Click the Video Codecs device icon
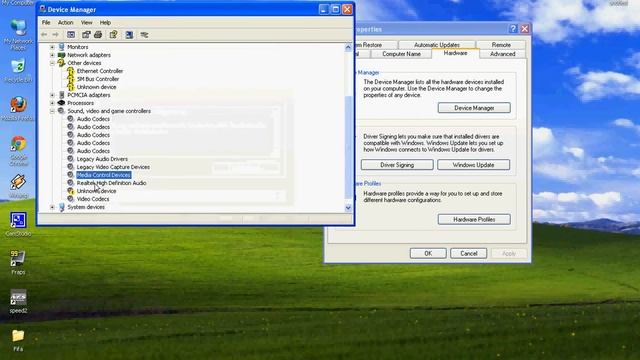 point(71,199)
